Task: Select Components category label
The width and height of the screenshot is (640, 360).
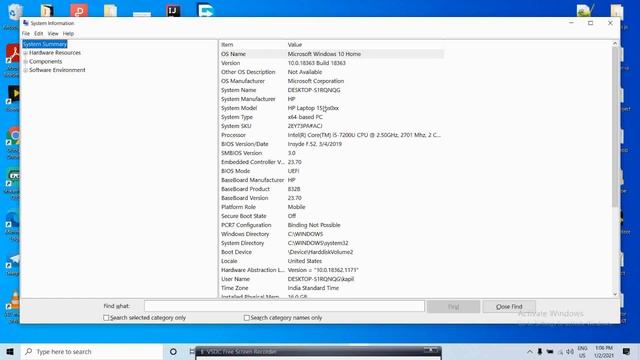Action: (45, 61)
